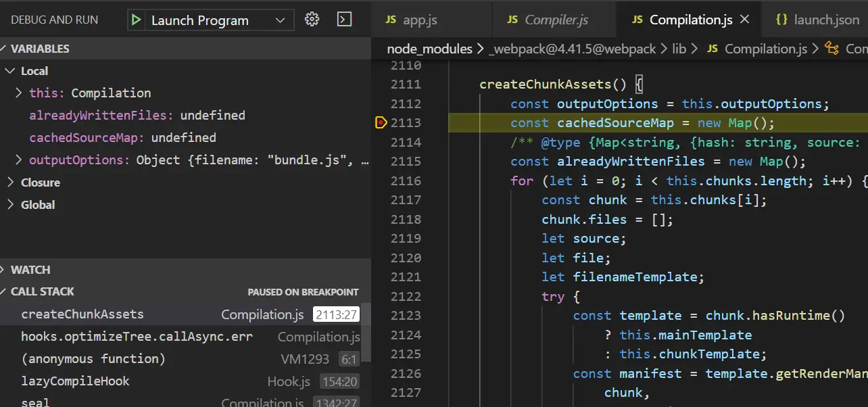Collapse the Local scope
The image size is (868, 407).
pyautogui.click(x=186, y=71)
